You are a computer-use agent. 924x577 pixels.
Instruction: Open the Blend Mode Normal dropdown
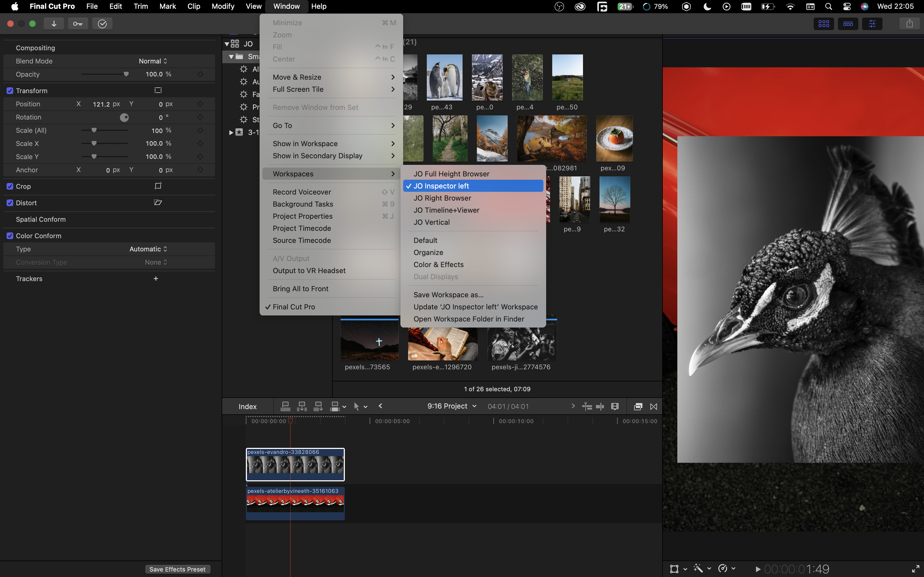153,61
